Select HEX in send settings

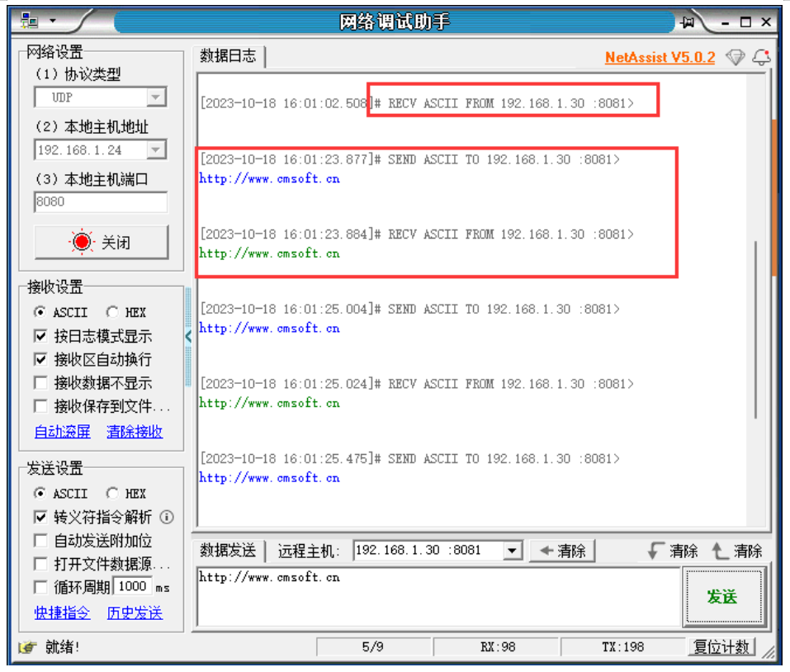tap(126, 493)
